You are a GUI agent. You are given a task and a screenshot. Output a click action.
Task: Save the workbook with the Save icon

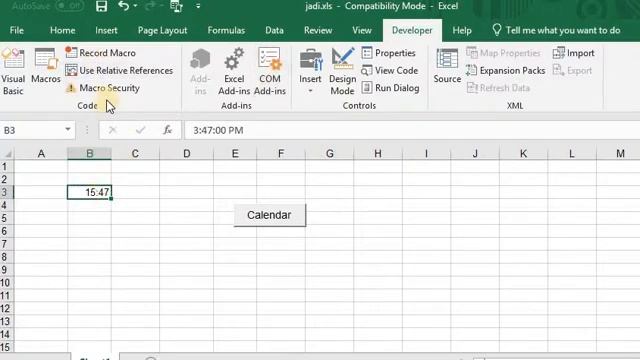point(101,6)
